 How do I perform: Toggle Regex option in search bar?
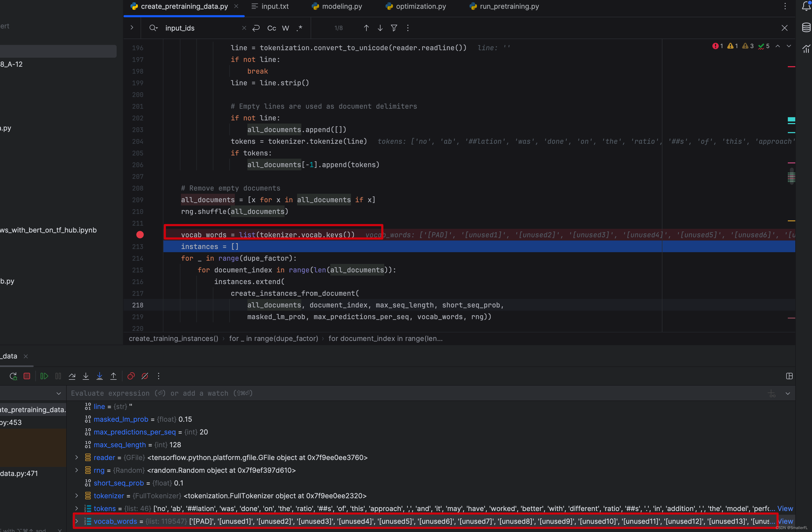pyautogui.click(x=299, y=28)
